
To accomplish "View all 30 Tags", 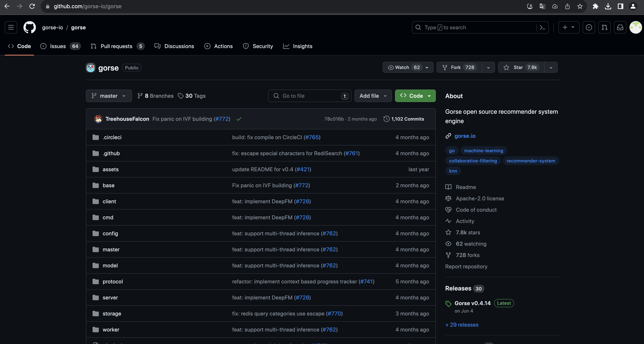I will click(x=192, y=96).
